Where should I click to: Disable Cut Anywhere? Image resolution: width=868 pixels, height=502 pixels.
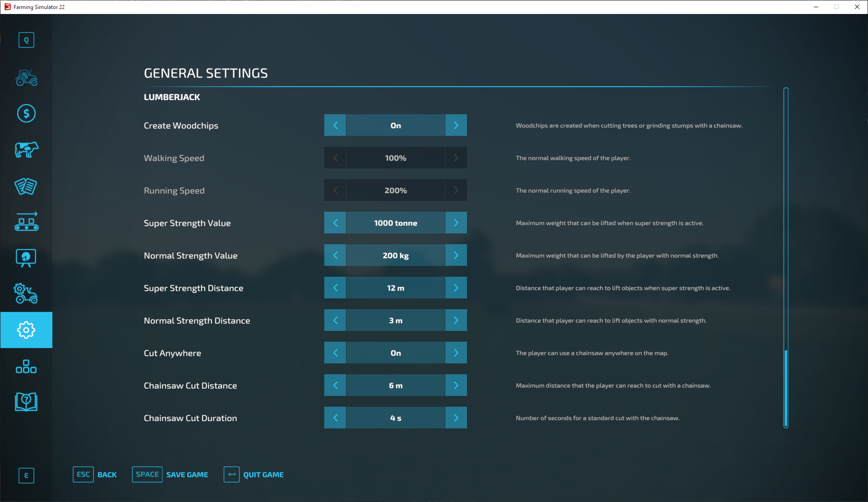(x=335, y=353)
